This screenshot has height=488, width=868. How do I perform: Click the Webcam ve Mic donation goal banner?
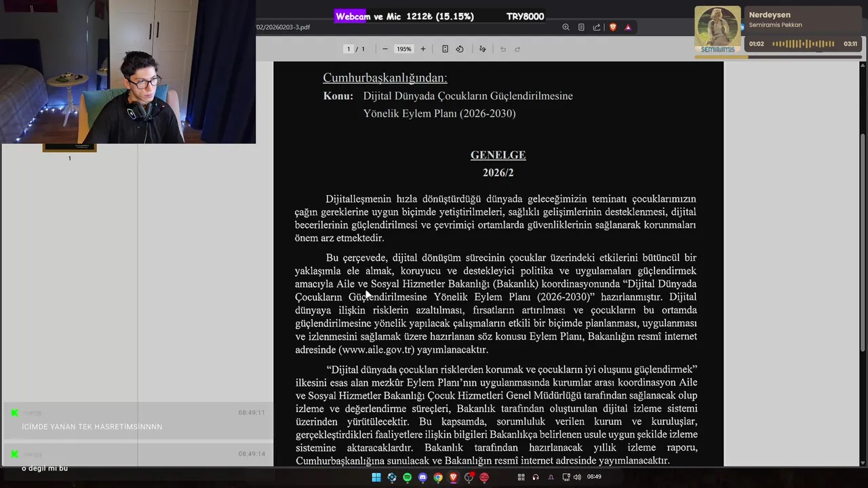click(439, 16)
